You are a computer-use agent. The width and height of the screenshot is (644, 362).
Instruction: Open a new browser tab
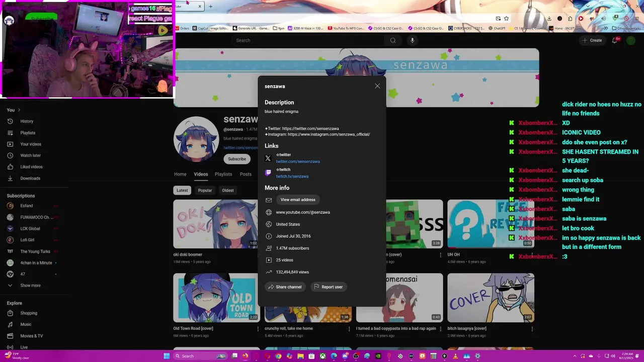pos(210,7)
